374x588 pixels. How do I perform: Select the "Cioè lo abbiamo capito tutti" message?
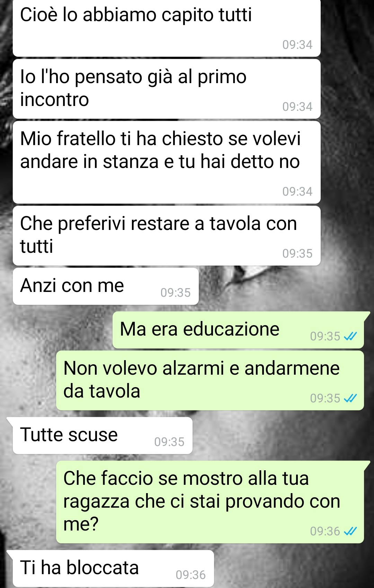point(167,28)
